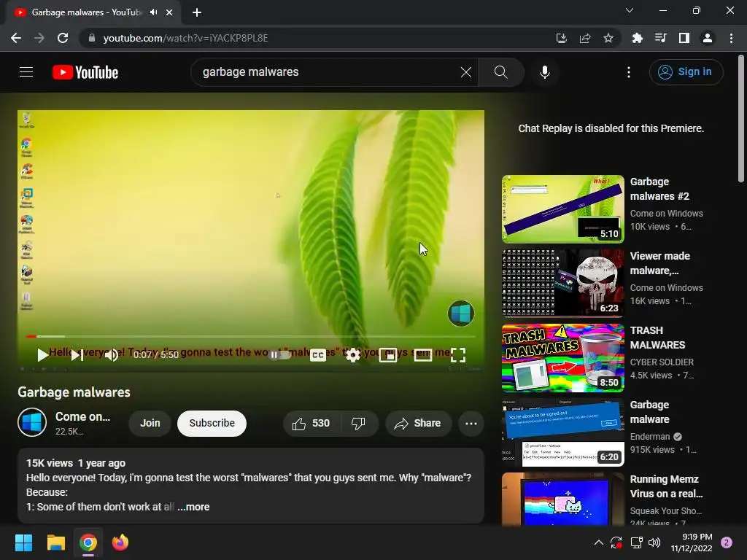Open Firefox from taskbar
This screenshot has height=560, width=747.
(120, 542)
